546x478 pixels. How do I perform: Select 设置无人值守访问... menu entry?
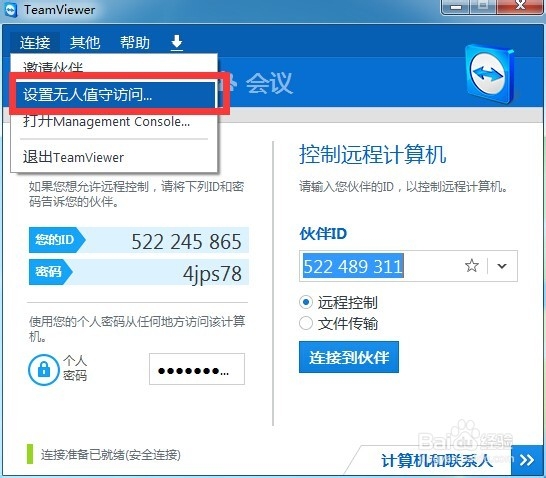[x=115, y=94]
